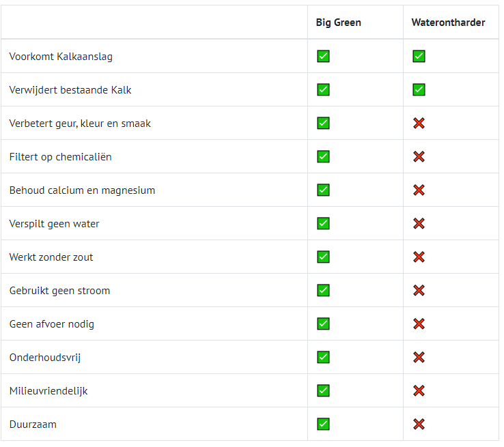Viewport: 504px width, 447px height.
Task: Click green checkmark in Milieuvriendelijk row
Action: [323, 390]
